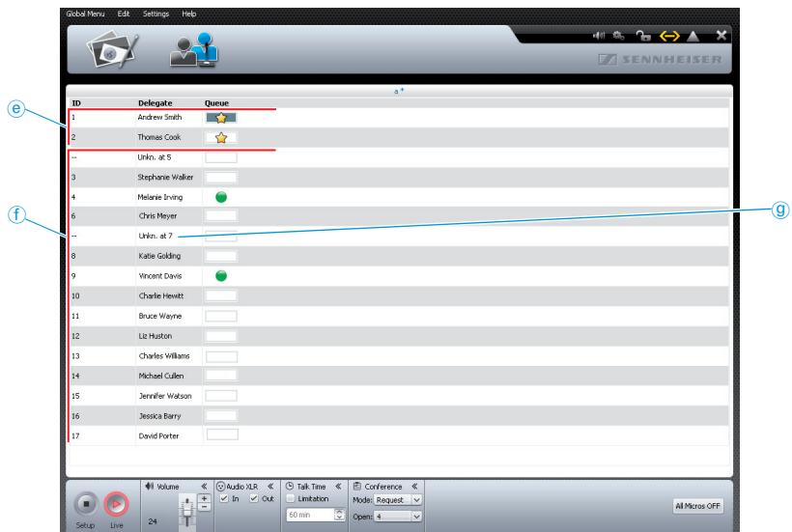Collapse the Audio XLR panel

(x=270, y=486)
